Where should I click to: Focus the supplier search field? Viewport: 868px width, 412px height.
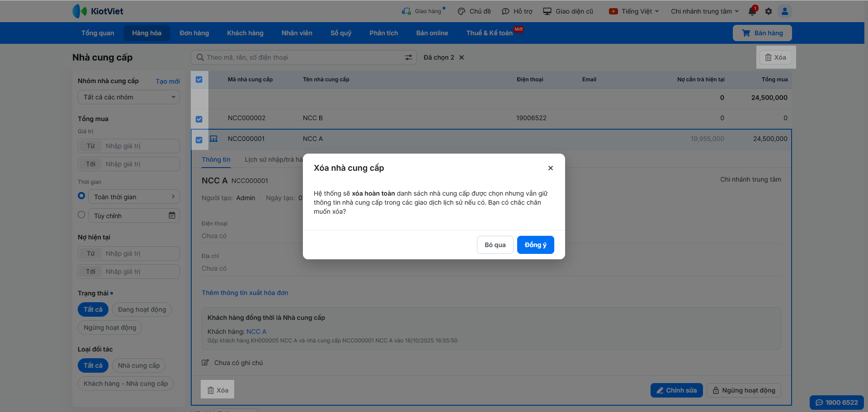pos(303,57)
